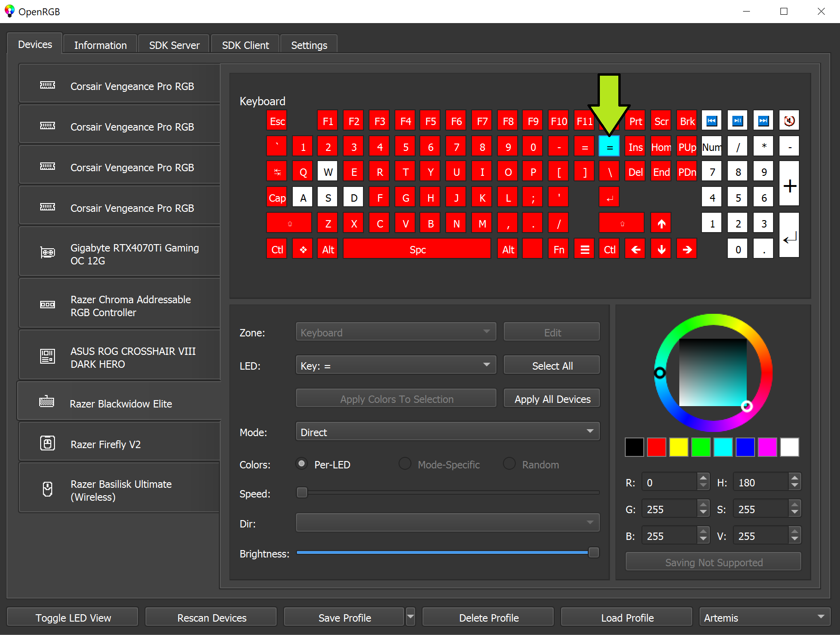This screenshot has height=635, width=840.
Task: Select the GPU icon for Gigabyte RTX4070Ti Gaming
Action: coord(47,252)
